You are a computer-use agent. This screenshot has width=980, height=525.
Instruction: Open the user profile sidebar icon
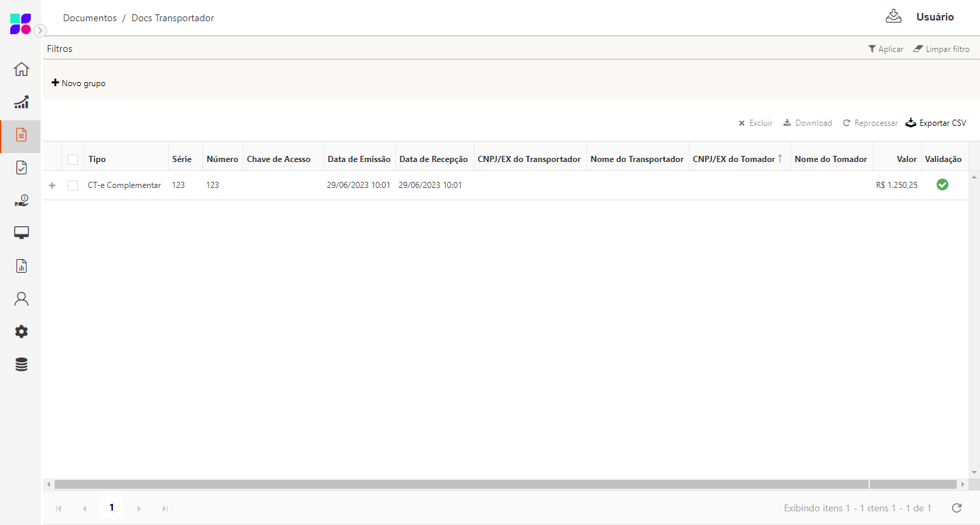click(21, 299)
